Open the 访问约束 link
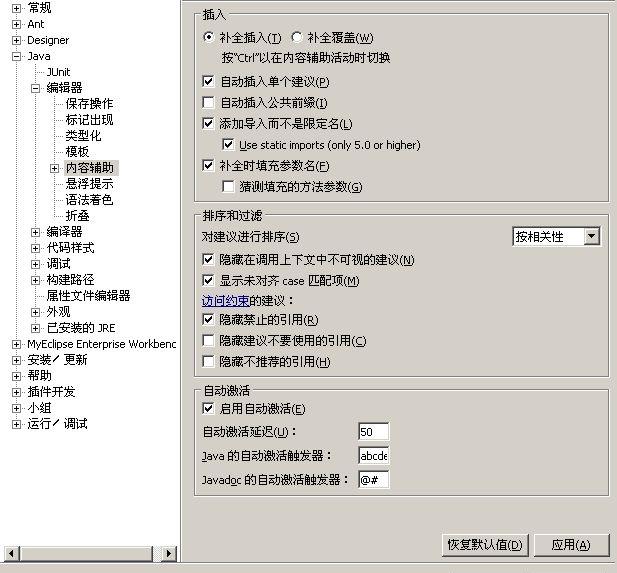Image resolution: width=617 pixels, height=573 pixels. (x=225, y=301)
